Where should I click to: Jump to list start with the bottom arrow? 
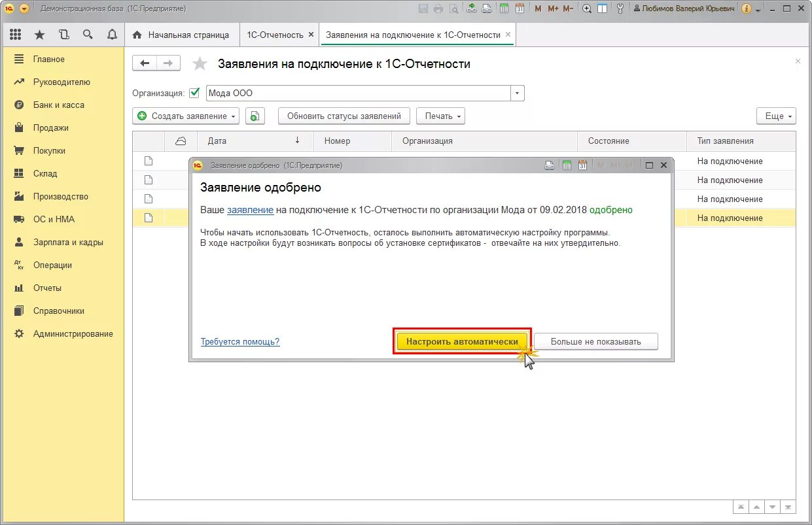pyautogui.click(x=740, y=507)
